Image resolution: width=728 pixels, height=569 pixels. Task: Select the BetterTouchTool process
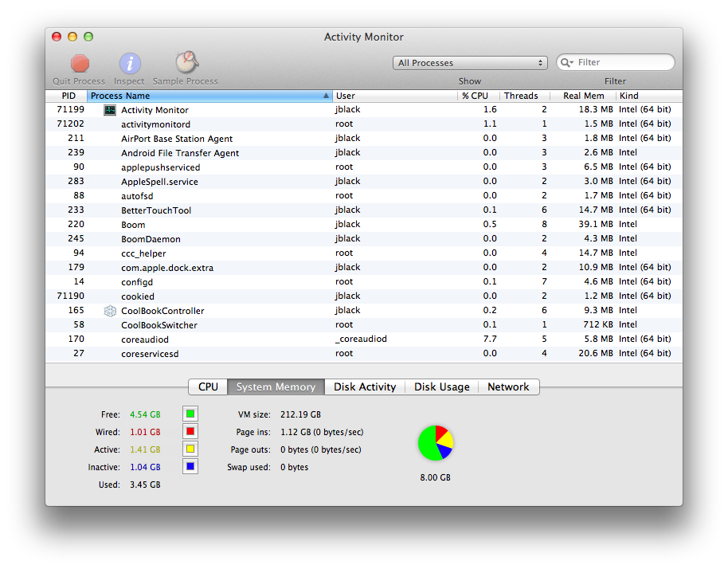coord(364,210)
